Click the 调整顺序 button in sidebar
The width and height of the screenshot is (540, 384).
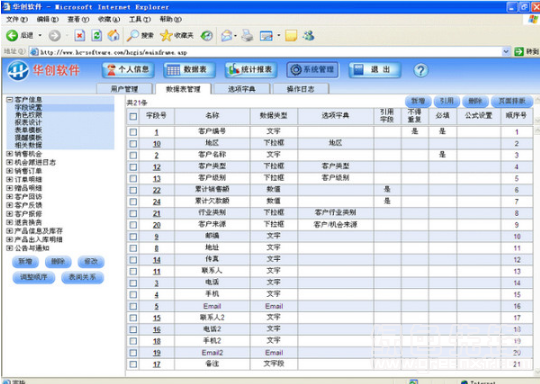(x=34, y=277)
